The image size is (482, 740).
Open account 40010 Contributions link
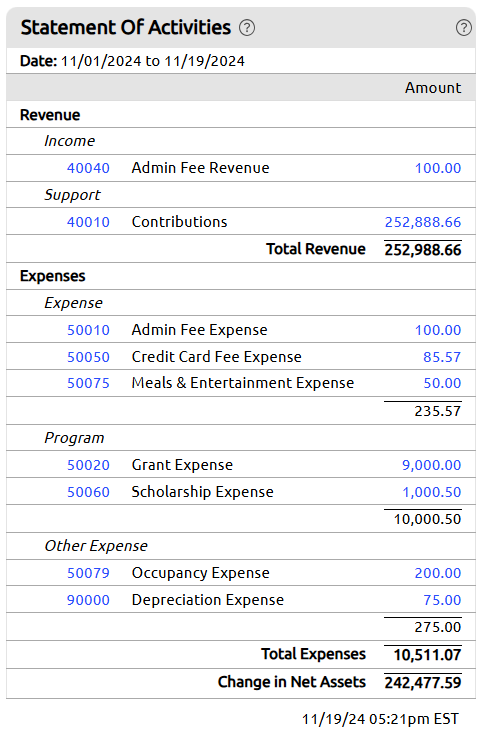tap(88, 222)
